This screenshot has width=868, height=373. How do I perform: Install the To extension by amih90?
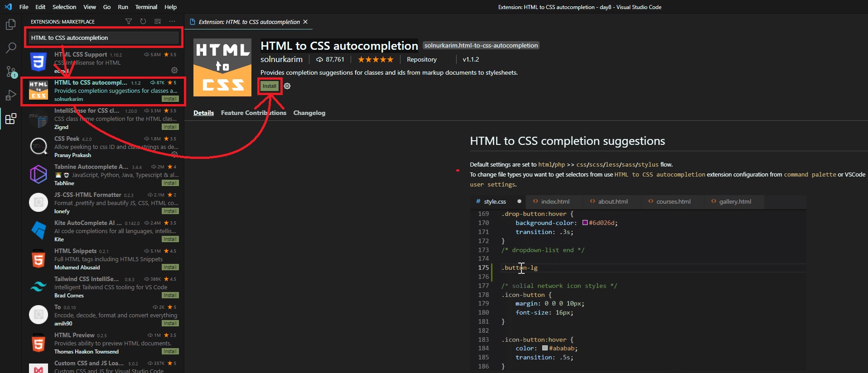170,324
